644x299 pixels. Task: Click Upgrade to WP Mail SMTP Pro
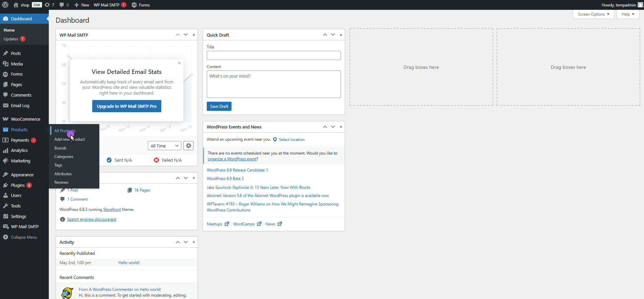[126, 106]
